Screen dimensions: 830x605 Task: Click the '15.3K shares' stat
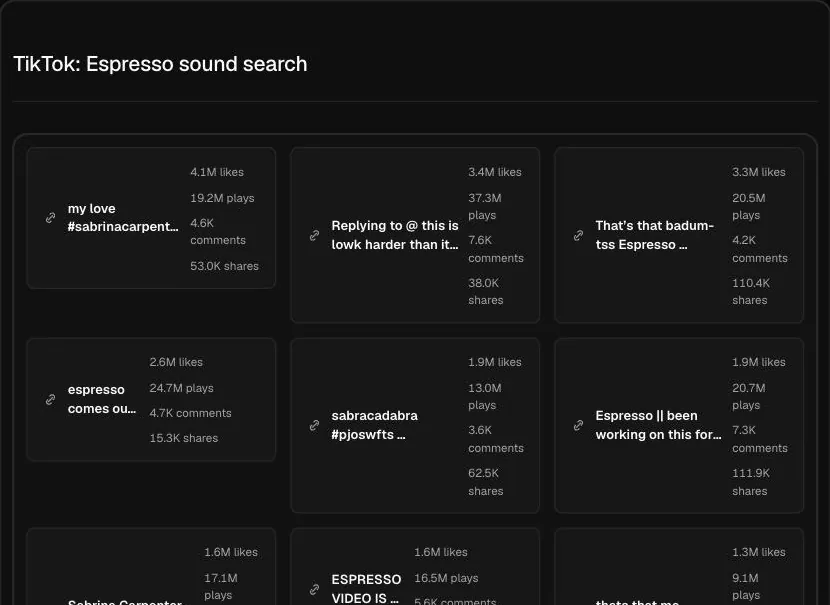184,438
